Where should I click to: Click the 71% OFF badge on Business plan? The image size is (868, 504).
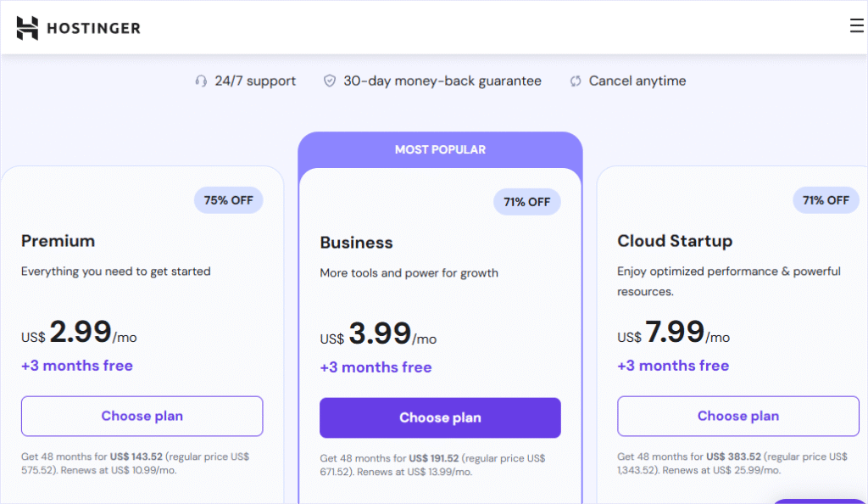point(526,202)
